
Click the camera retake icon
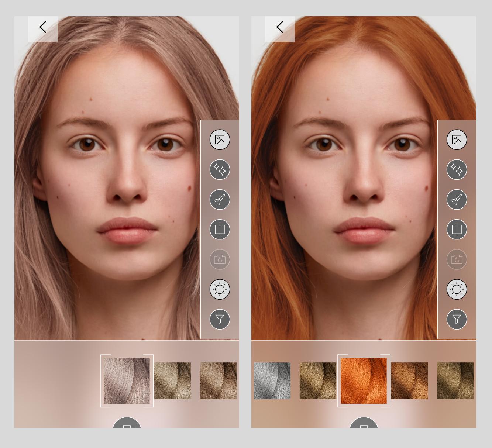pyautogui.click(x=220, y=259)
